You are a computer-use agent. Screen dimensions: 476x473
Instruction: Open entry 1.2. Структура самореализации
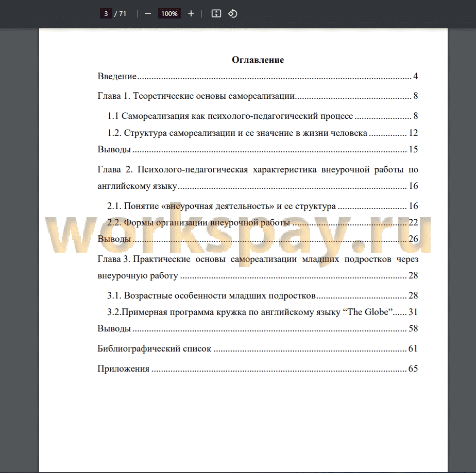point(263,133)
